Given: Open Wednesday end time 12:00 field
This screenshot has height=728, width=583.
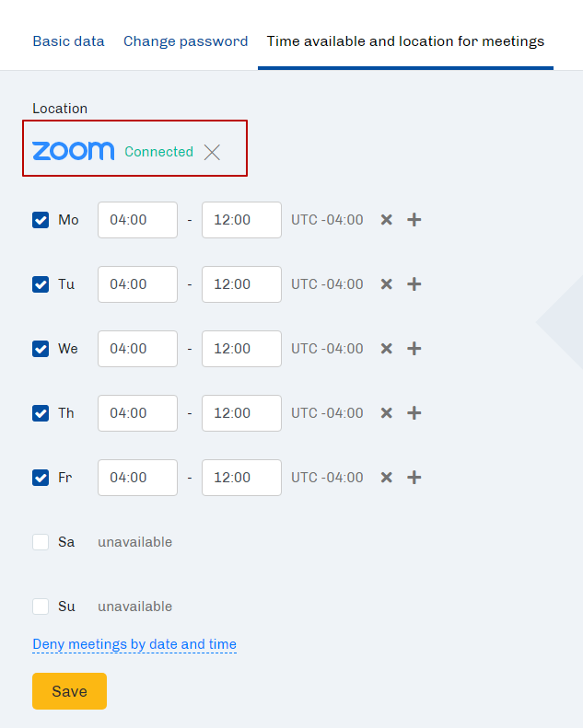Looking at the screenshot, I should (241, 349).
